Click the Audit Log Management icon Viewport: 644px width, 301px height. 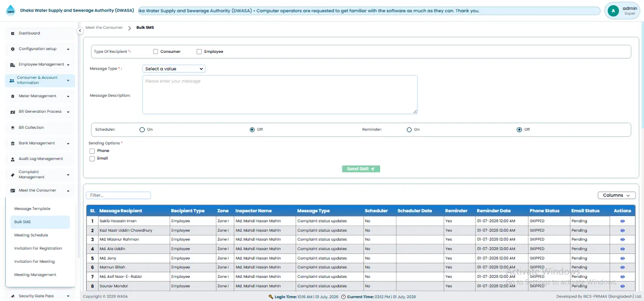[13, 159]
